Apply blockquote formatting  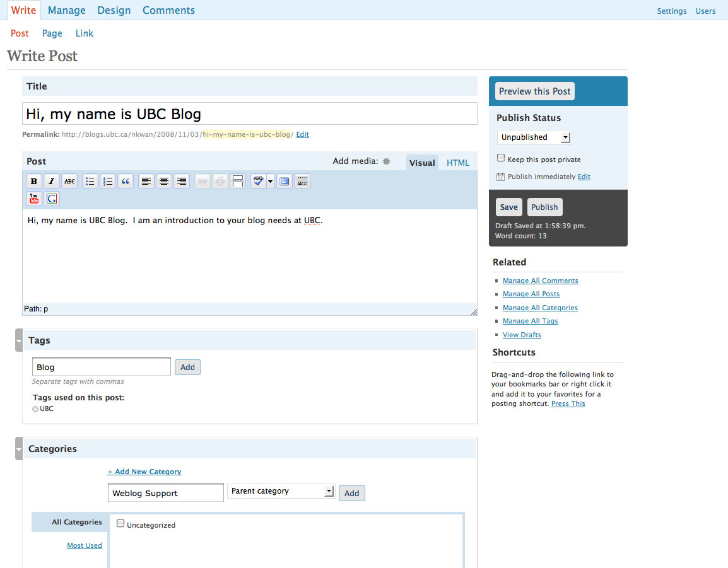126,181
